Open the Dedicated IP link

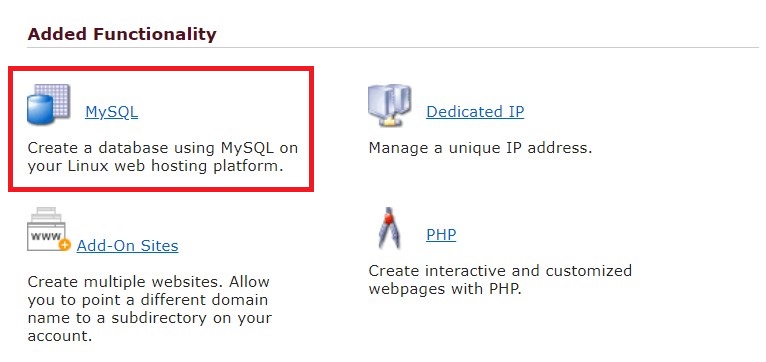tap(475, 112)
